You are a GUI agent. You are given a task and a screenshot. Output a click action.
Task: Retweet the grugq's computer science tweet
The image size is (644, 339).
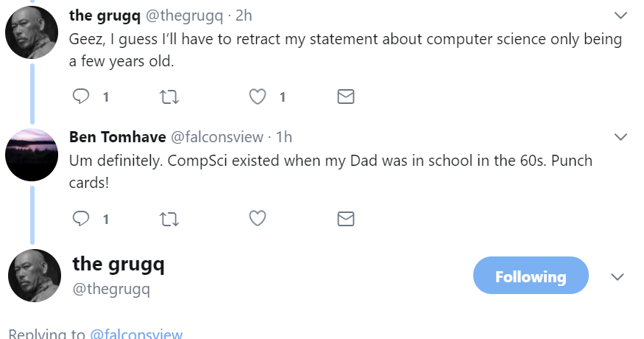pos(169,97)
